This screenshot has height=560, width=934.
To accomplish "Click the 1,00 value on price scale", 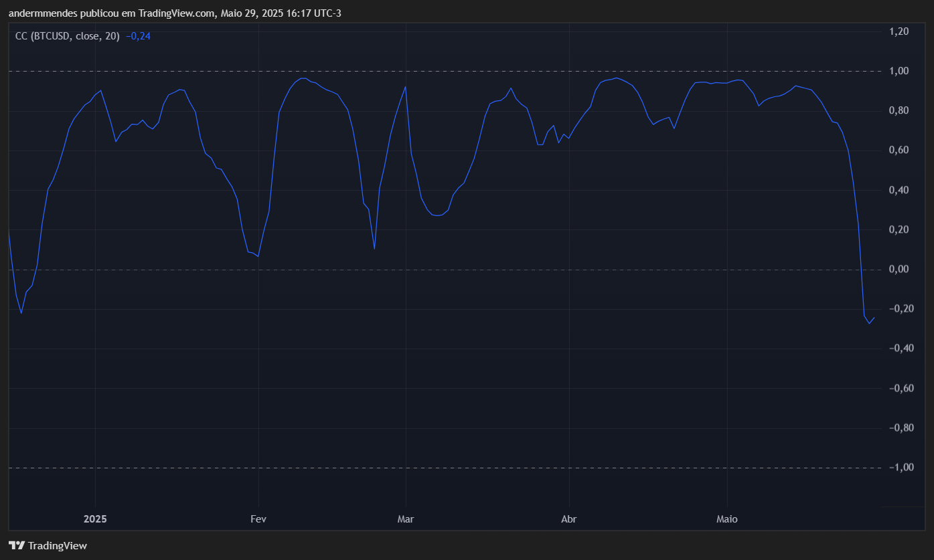I will pos(899,71).
